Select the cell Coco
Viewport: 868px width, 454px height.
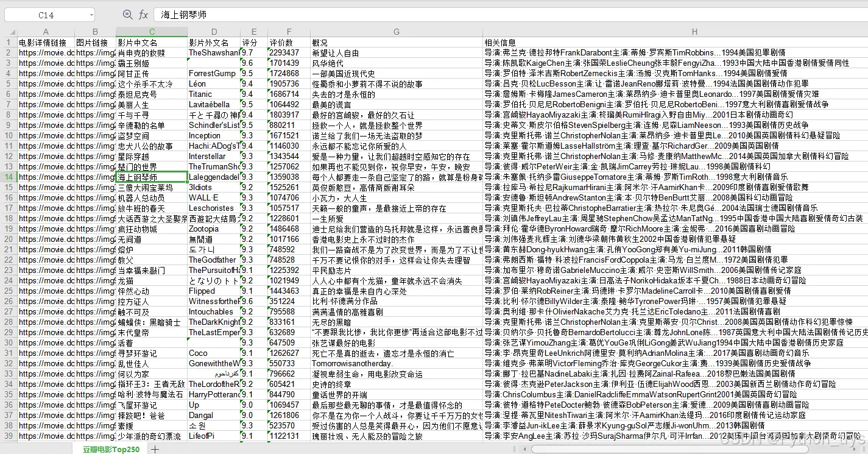pos(213,353)
